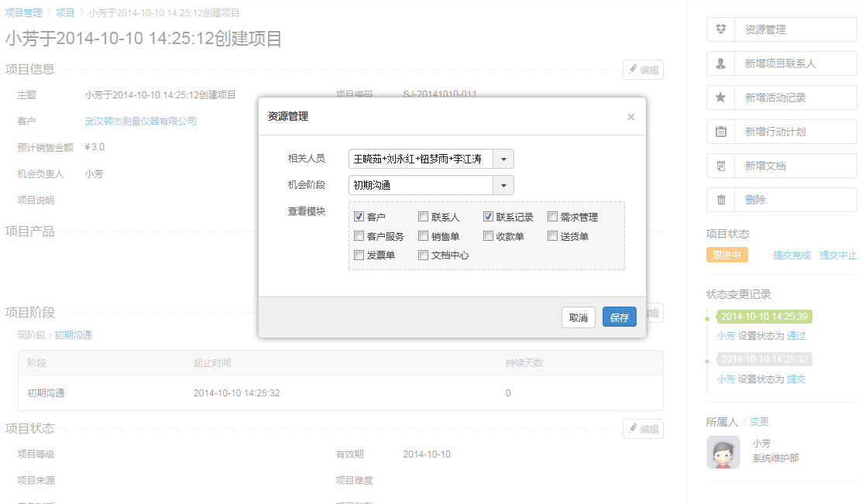Enable the 联系人 checkbox
Viewport: 862px width, 504px height.
[424, 217]
